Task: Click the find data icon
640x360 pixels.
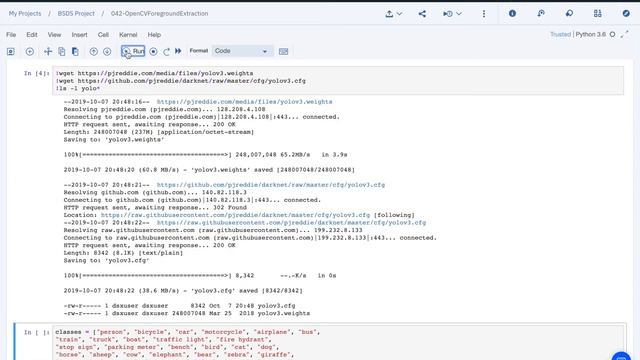Action: pyautogui.click(x=541, y=13)
